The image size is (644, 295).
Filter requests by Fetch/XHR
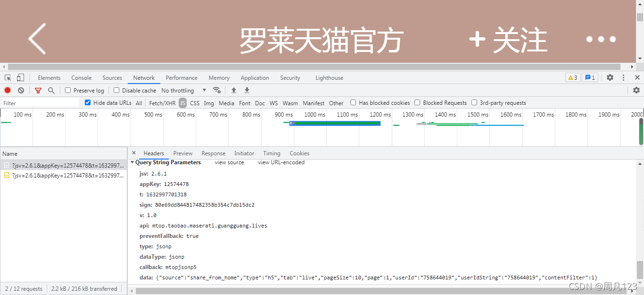(x=162, y=103)
